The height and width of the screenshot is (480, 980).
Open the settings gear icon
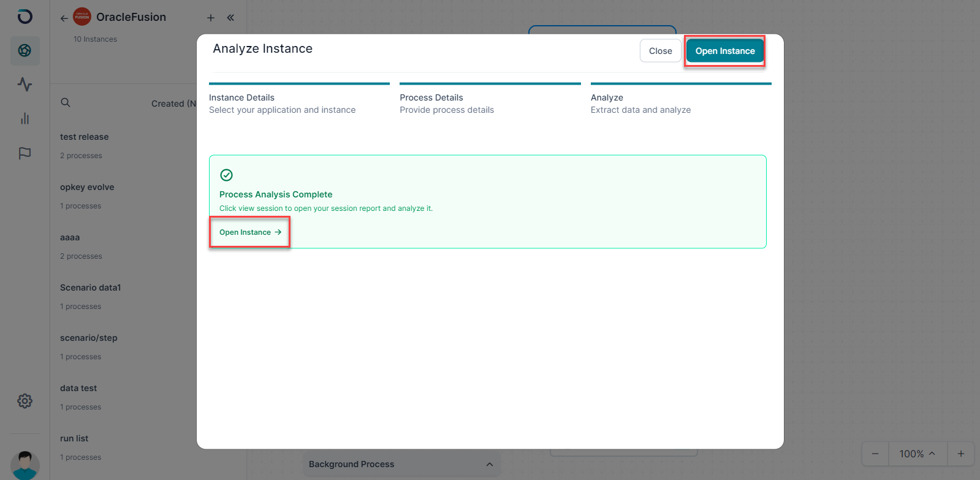point(25,401)
